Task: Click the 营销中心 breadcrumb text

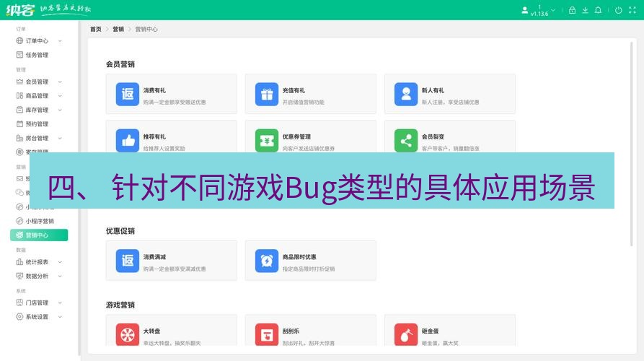Action: pos(146,29)
